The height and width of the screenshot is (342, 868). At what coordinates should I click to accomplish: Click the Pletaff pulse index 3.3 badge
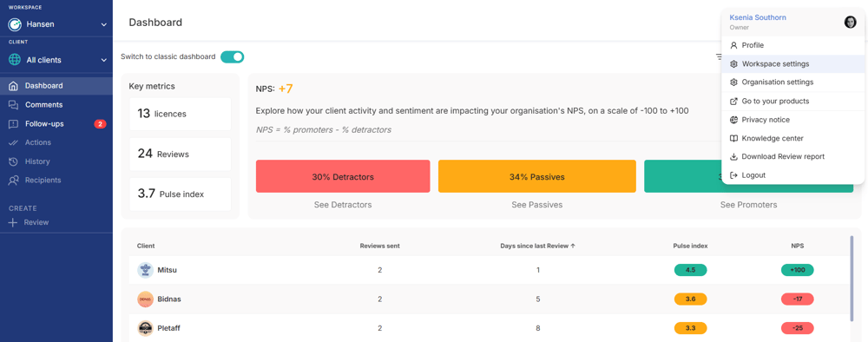point(690,328)
